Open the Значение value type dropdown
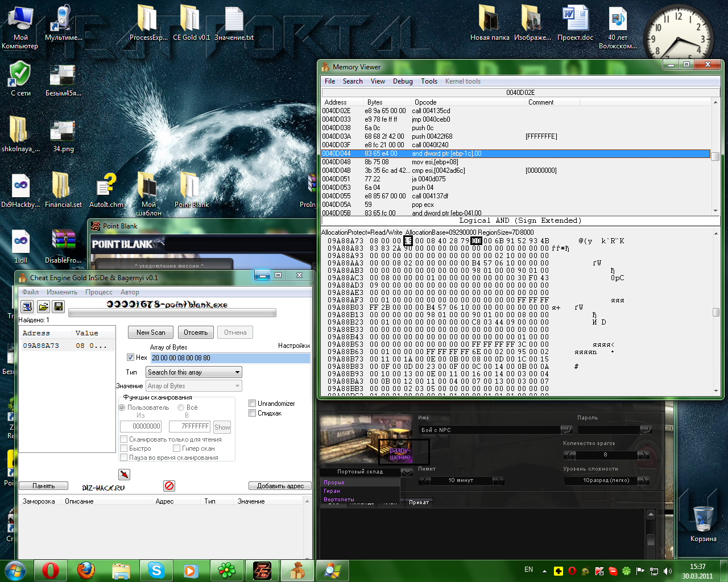Viewport: 728px width, 582px height. [x=194, y=386]
